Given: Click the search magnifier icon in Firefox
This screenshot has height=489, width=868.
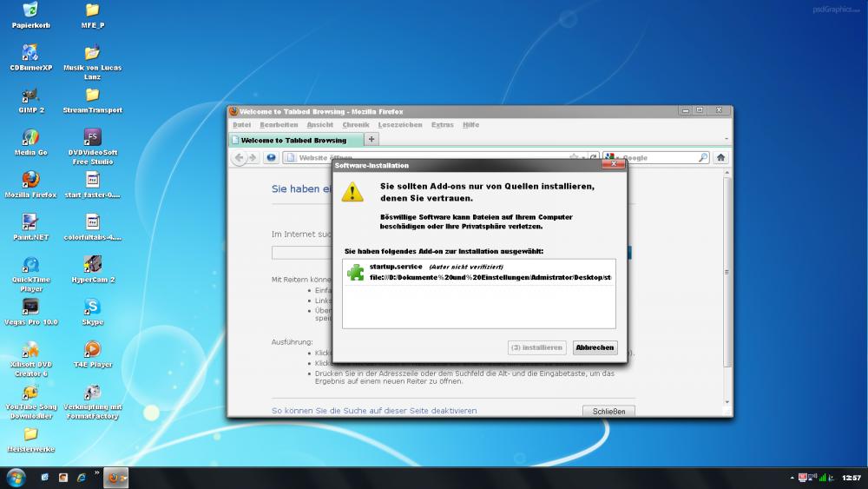Looking at the screenshot, I should pyautogui.click(x=703, y=158).
